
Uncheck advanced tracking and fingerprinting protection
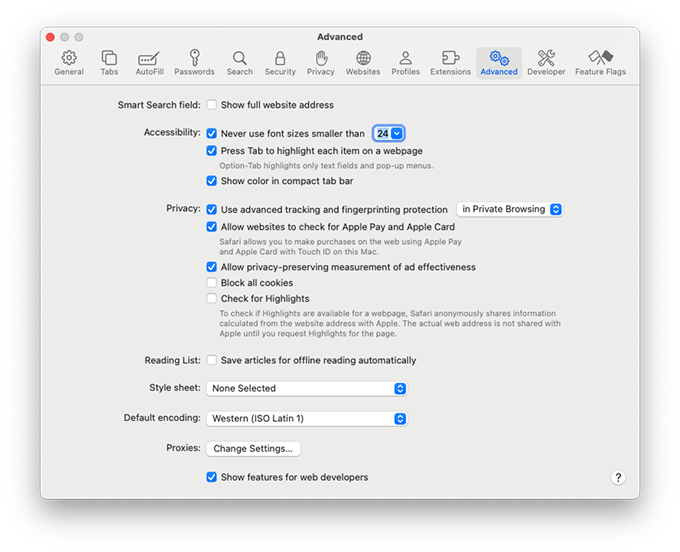pos(211,209)
